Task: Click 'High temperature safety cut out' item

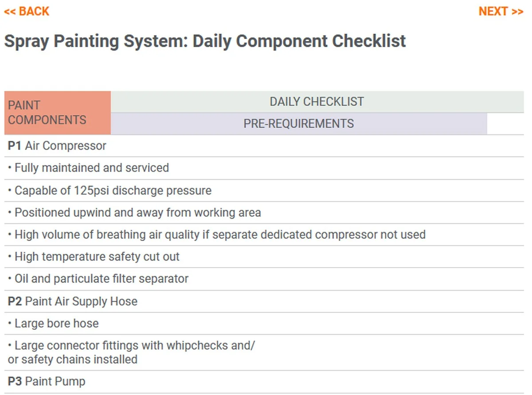Action: 97,257
